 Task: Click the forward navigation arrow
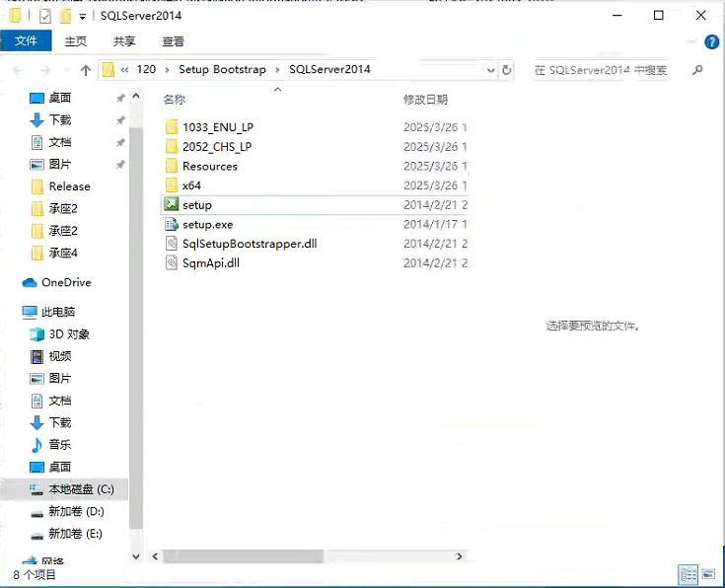(44, 70)
